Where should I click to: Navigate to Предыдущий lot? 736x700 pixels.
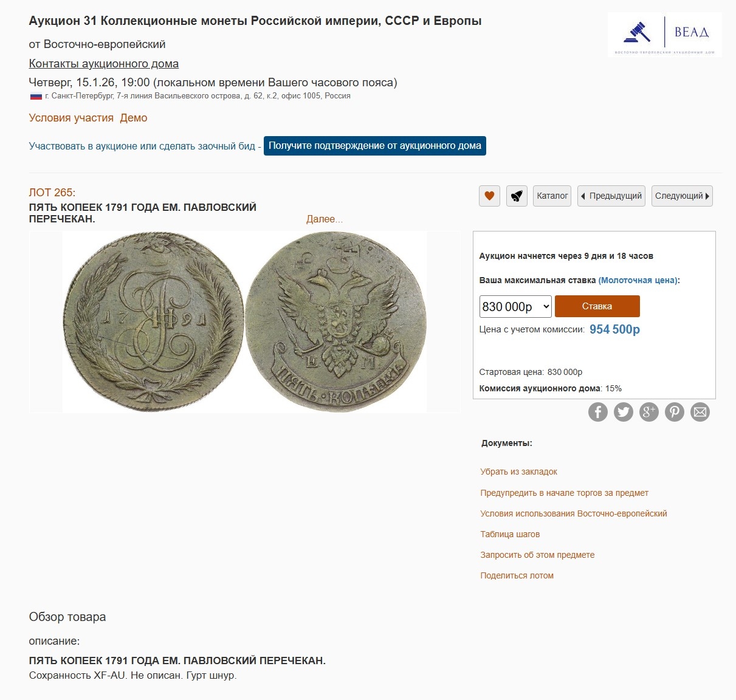(611, 196)
